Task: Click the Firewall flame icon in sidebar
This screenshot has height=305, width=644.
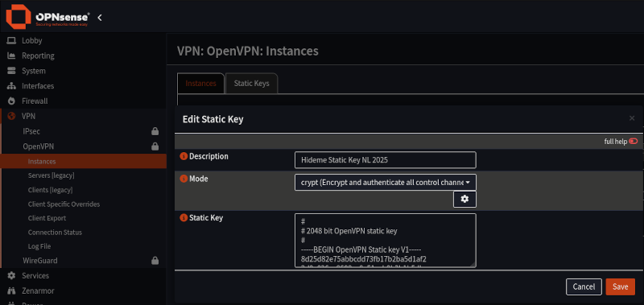Action: coord(11,101)
